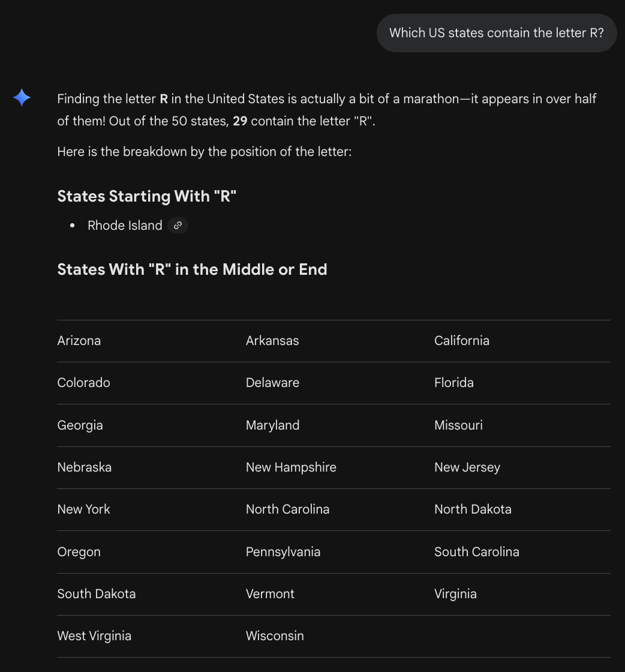
Task: Click the Delaware table entry
Action: click(272, 383)
